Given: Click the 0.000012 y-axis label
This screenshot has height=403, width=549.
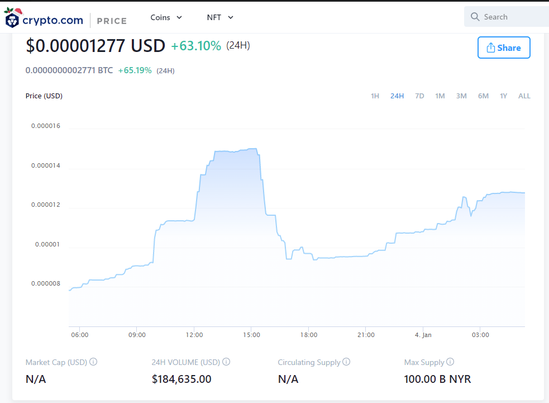Looking at the screenshot, I should click(x=46, y=205).
